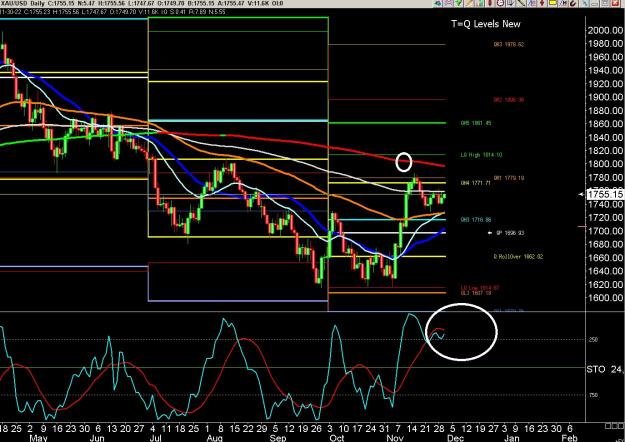Viewport: 625px width, 442px height.
Task: Click the 1900.00 price axis label
Action: coord(605,97)
